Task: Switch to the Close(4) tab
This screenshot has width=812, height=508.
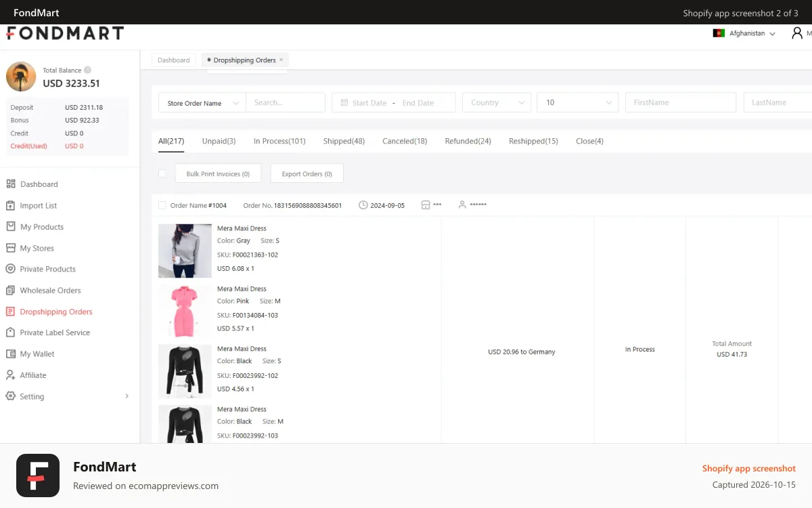Action: pyautogui.click(x=589, y=142)
